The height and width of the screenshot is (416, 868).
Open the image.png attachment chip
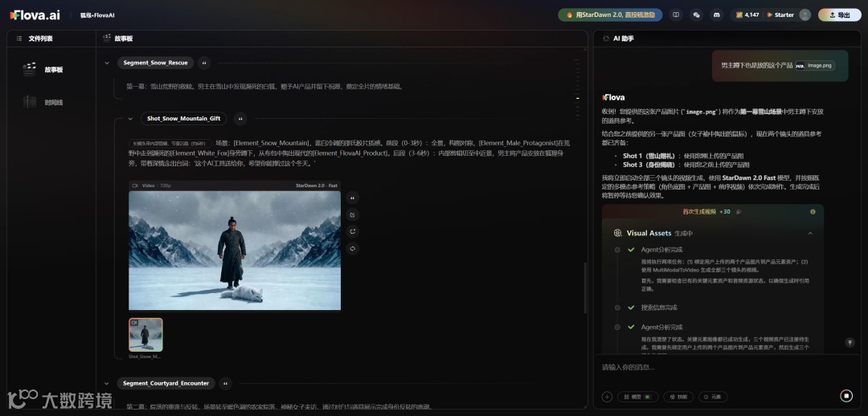pos(815,65)
